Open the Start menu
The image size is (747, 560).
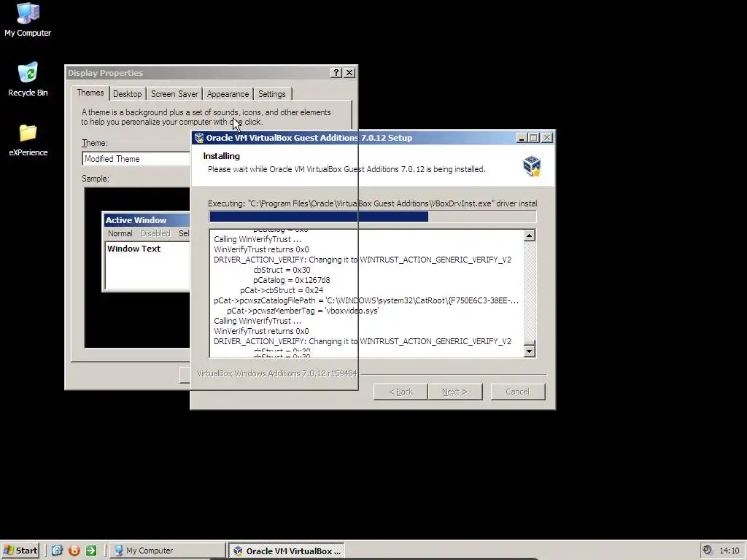click(20, 551)
